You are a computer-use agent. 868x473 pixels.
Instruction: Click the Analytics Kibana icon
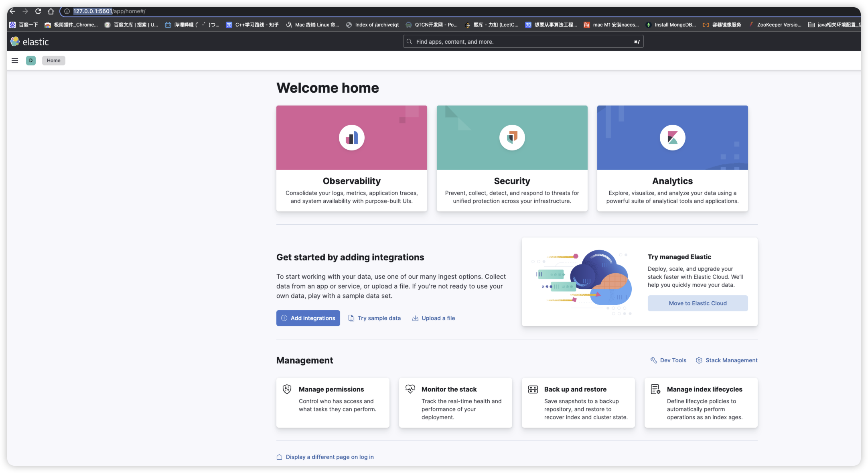pos(672,138)
